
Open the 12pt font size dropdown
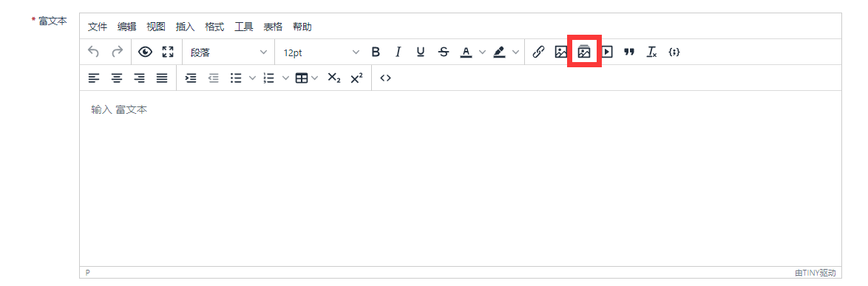(320, 52)
